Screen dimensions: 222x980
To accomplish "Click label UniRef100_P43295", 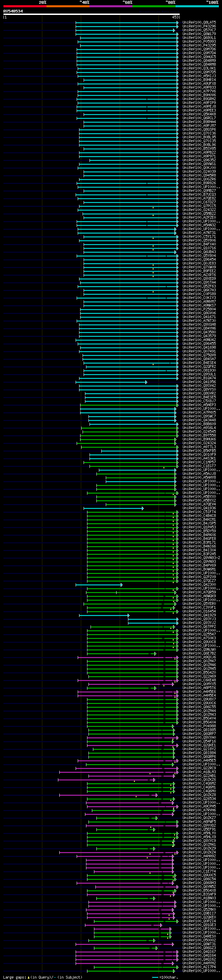I will [x=199, y=45].
